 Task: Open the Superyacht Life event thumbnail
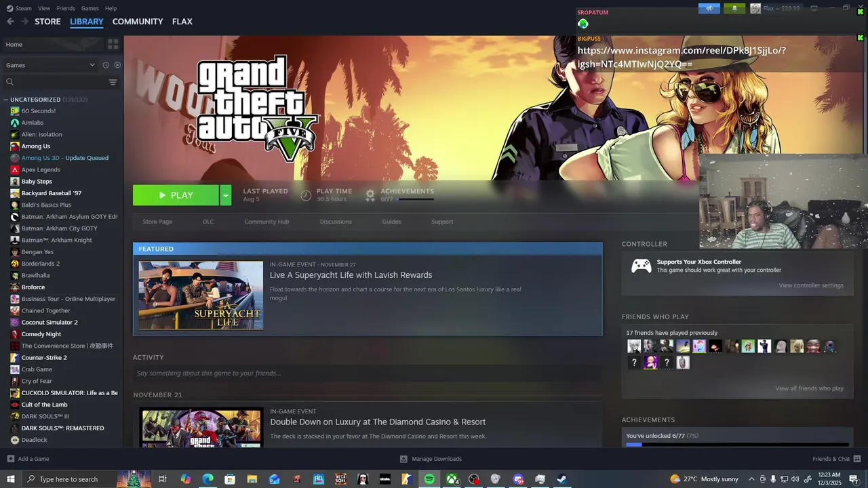coord(201,296)
